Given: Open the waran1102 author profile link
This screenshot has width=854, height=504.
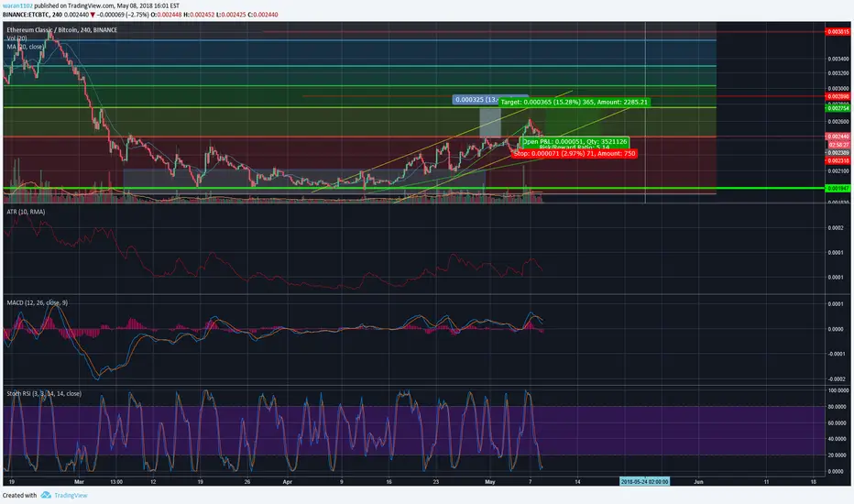Looking at the screenshot, I should tap(17, 6).
